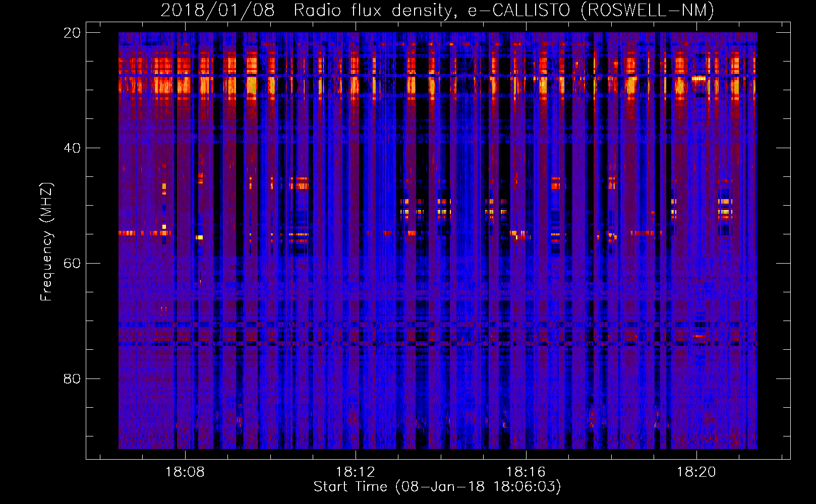Click the 40 MHz y-axis tick label
This screenshot has width=816, height=504.
point(72,148)
